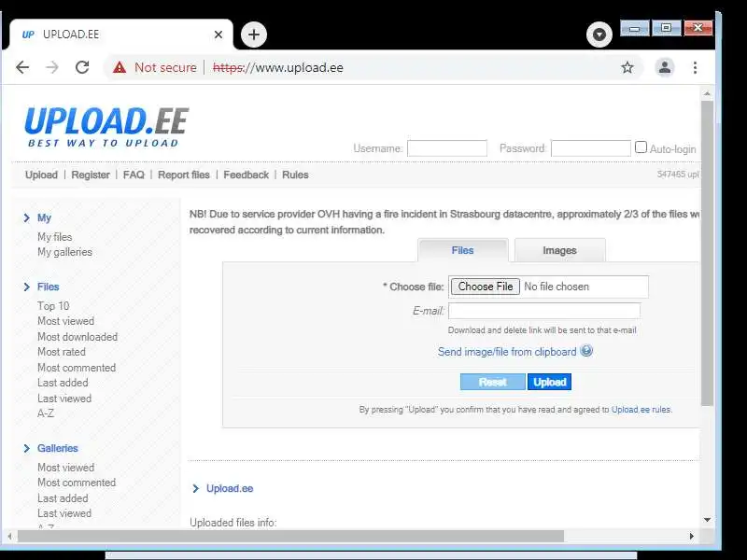Click the Galleries section heading
Viewport: 747px width, 560px height.
pos(58,449)
